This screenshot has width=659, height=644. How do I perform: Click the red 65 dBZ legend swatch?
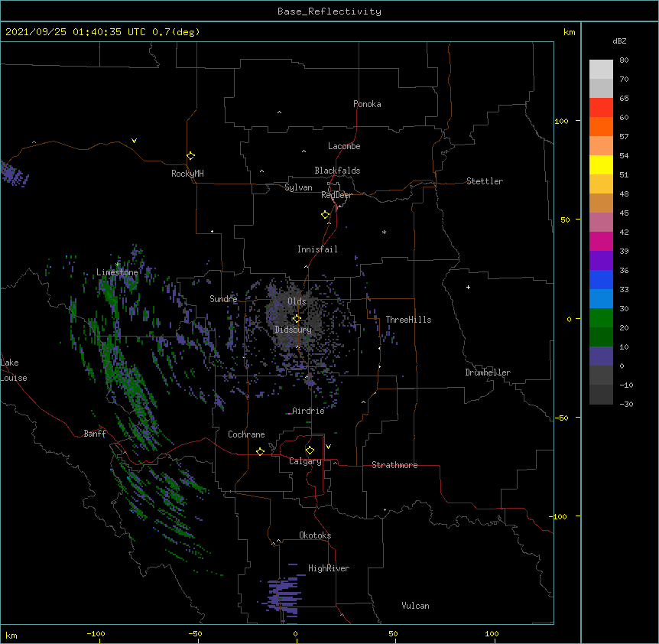click(x=601, y=108)
